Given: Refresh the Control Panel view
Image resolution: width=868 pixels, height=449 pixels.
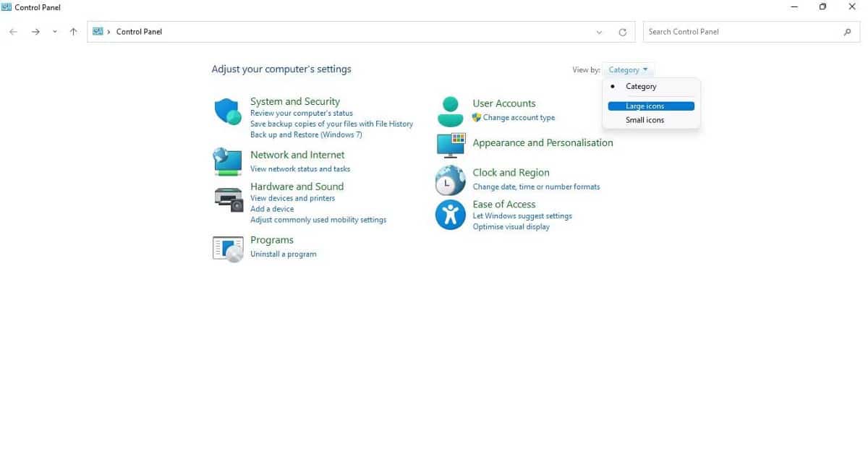Looking at the screenshot, I should click(622, 32).
